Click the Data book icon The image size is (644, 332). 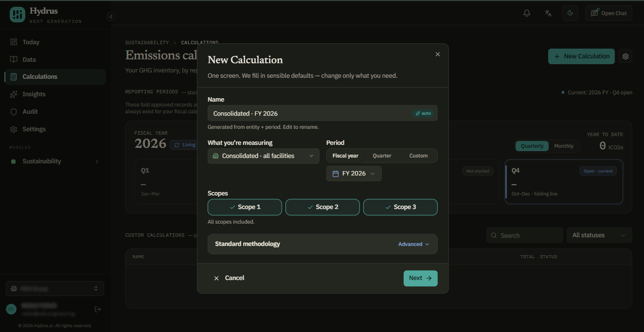pyautogui.click(x=14, y=59)
